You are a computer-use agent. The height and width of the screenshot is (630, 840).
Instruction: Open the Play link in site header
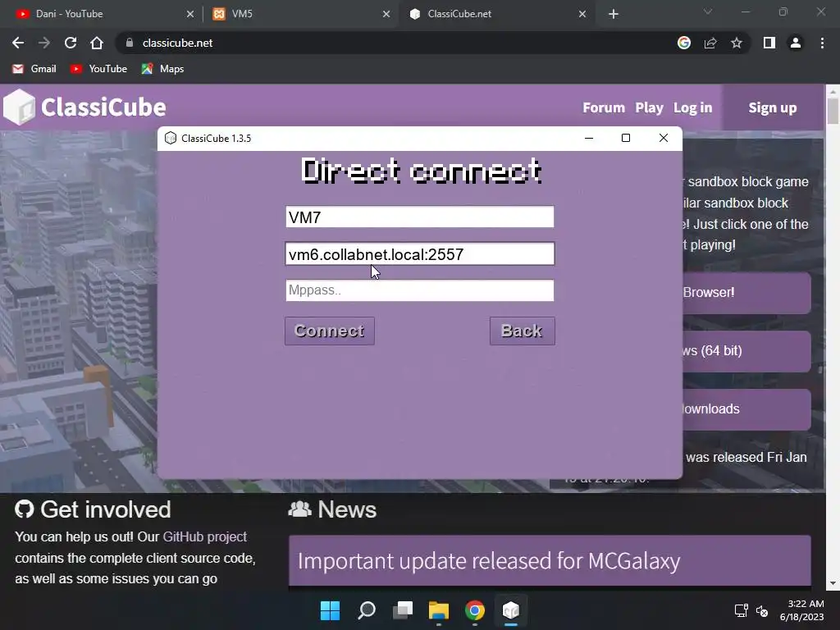coord(650,107)
